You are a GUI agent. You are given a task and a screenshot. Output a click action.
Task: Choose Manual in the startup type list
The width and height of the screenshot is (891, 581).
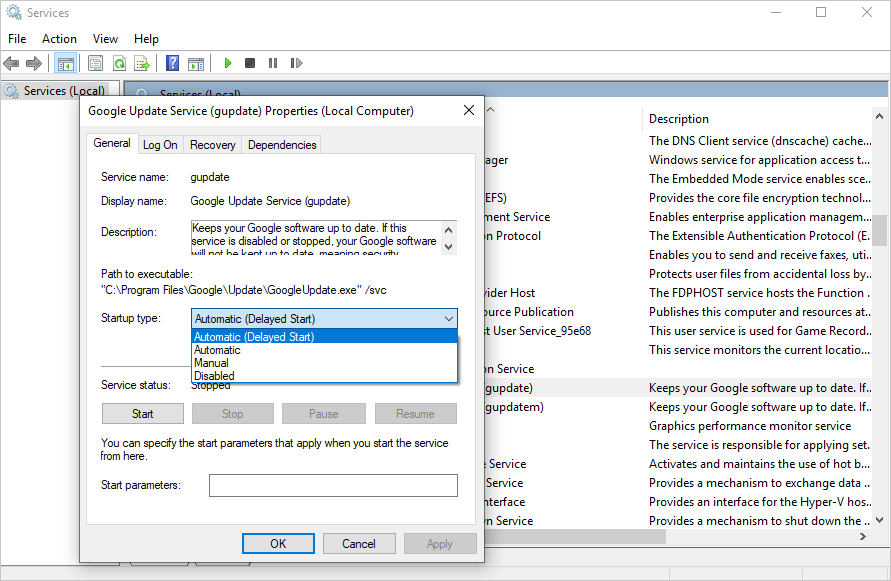pos(211,363)
